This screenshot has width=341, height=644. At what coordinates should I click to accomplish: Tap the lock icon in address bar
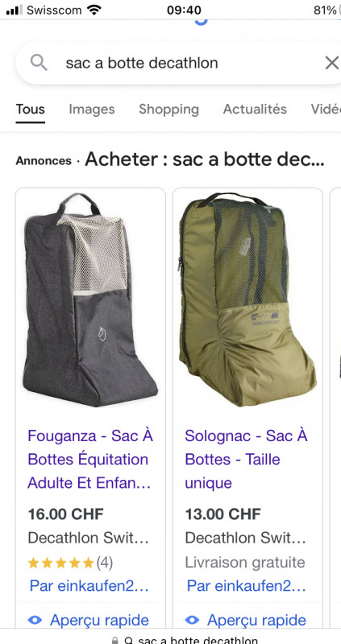pos(115,640)
